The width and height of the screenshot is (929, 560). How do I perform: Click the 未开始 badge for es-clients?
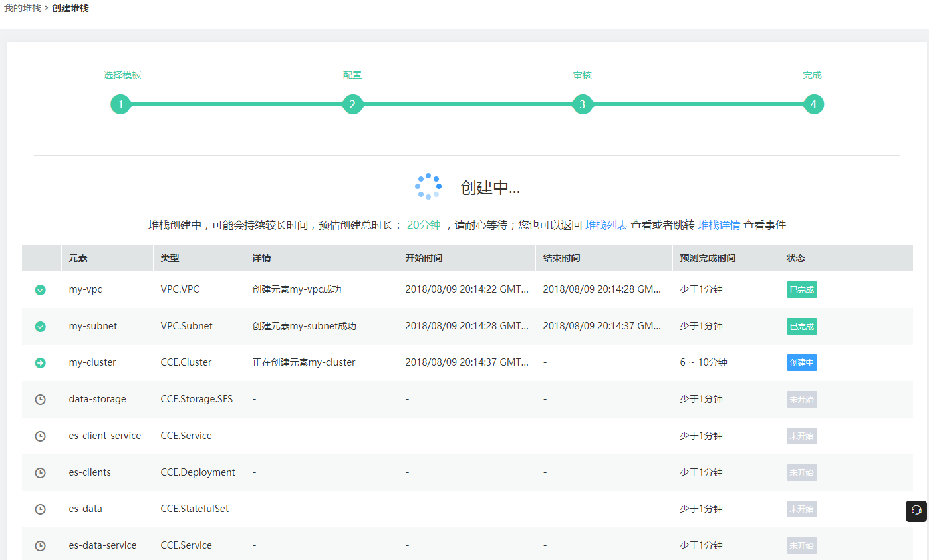pyautogui.click(x=801, y=473)
